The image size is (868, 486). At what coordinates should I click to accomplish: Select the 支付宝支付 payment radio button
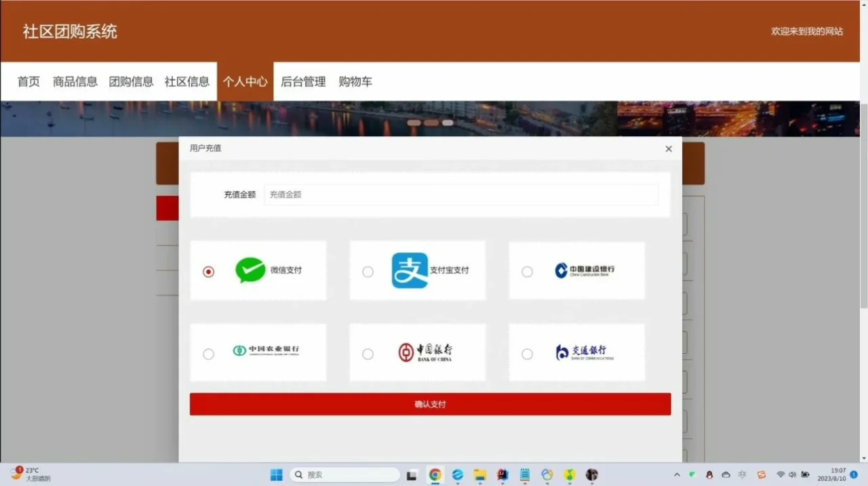tap(368, 271)
